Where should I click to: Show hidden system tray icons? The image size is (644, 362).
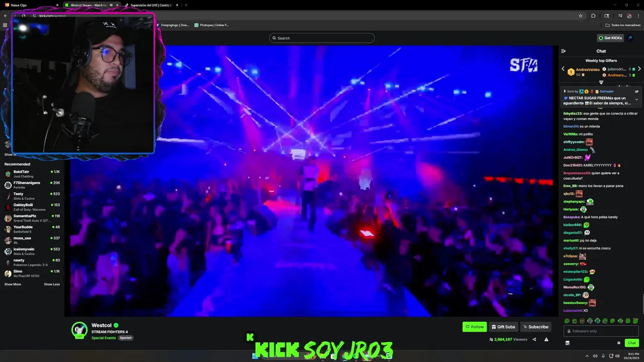point(587,356)
